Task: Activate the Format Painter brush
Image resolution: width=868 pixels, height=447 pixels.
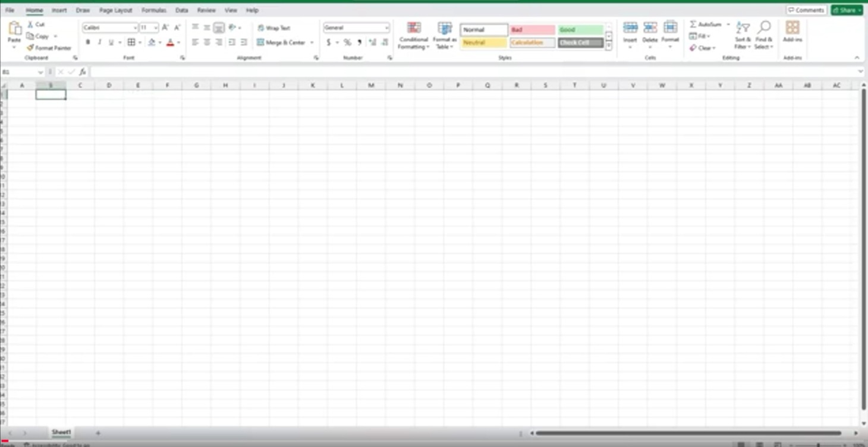Action: point(30,48)
